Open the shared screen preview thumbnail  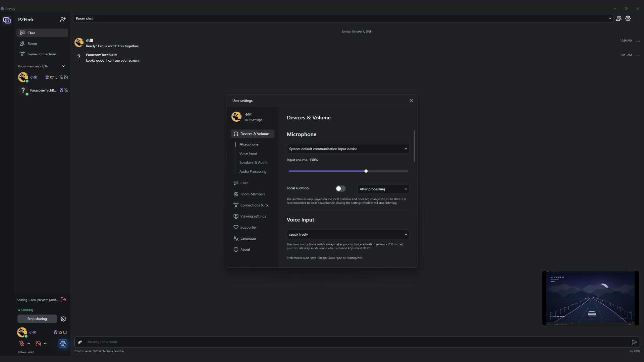tap(590, 298)
